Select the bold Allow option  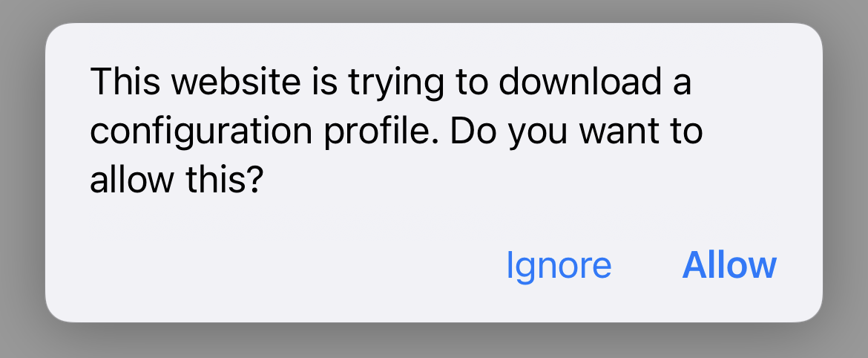tap(729, 265)
